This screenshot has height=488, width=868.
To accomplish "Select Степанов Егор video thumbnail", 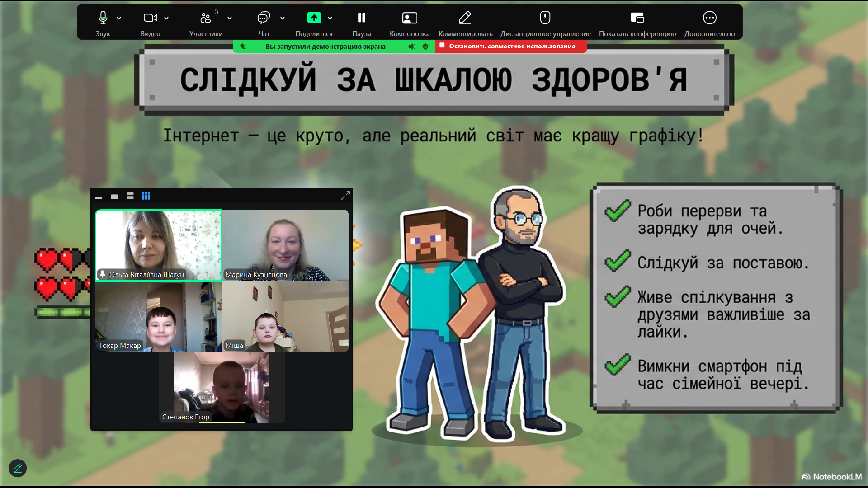I will (x=222, y=388).
